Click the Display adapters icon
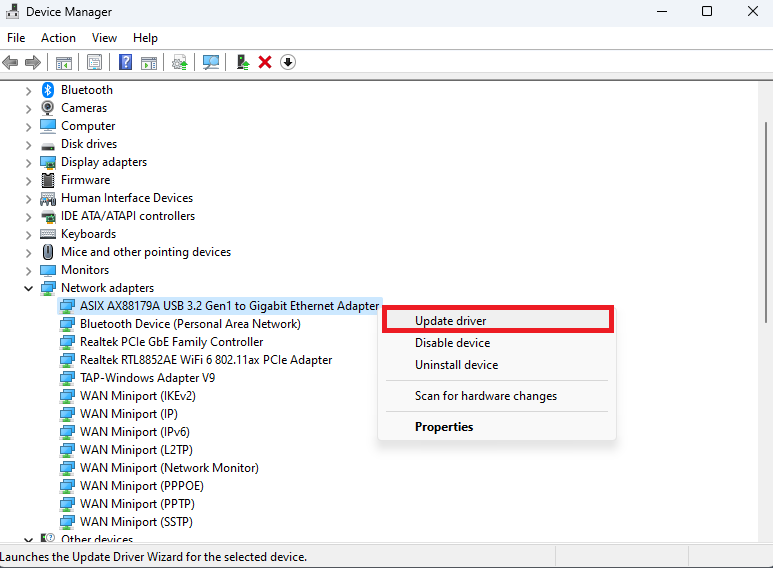 [48, 162]
